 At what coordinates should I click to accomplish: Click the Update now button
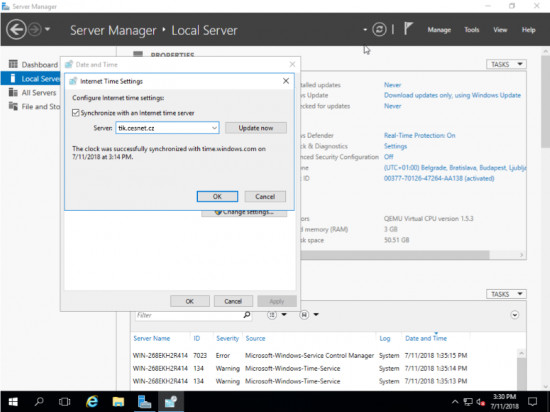click(256, 128)
